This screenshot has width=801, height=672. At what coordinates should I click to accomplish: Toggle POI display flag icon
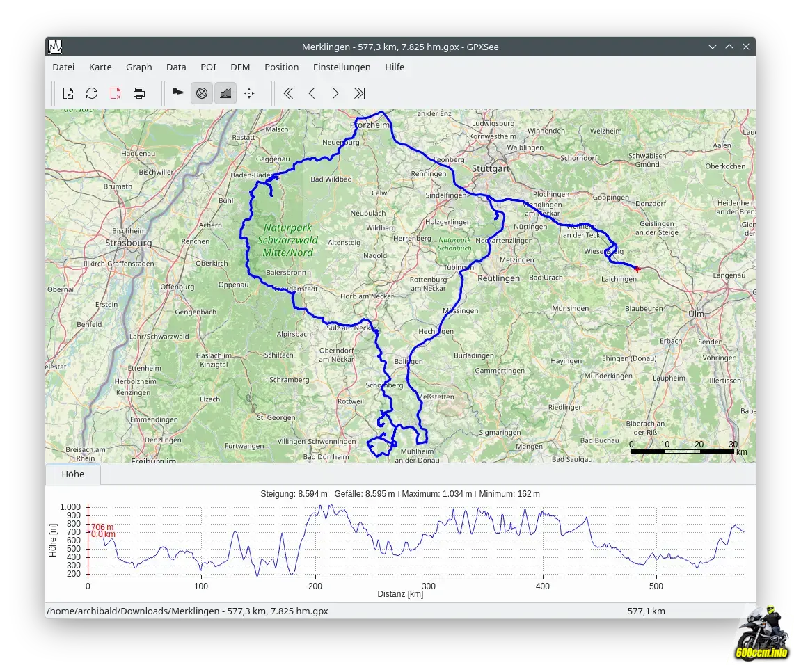pos(177,93)
